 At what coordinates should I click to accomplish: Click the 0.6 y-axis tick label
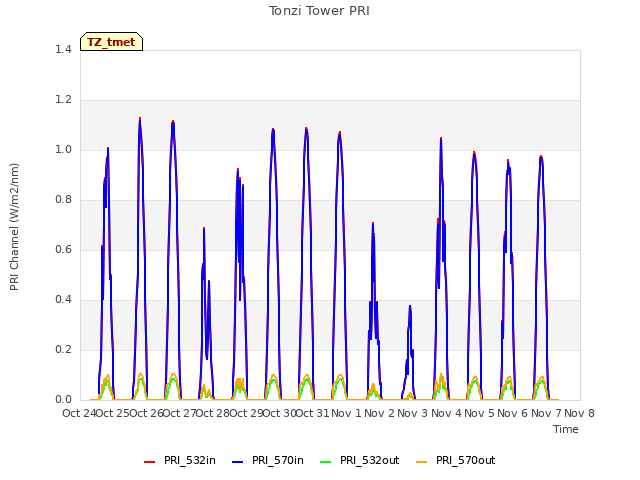(x=63, y=249)
